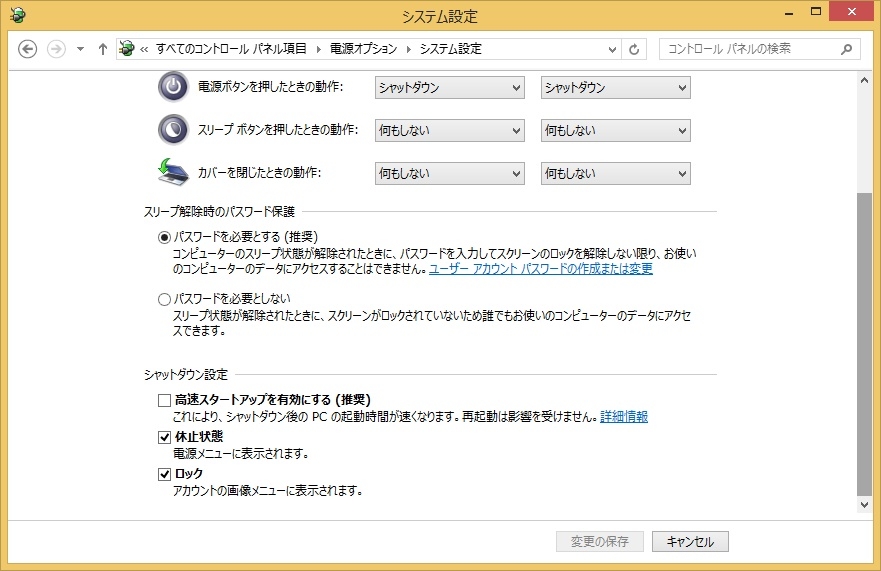Click 電源メニューに表示されます text
The height and width of the screenshot is (571, 881).
[x=241, y=454]
